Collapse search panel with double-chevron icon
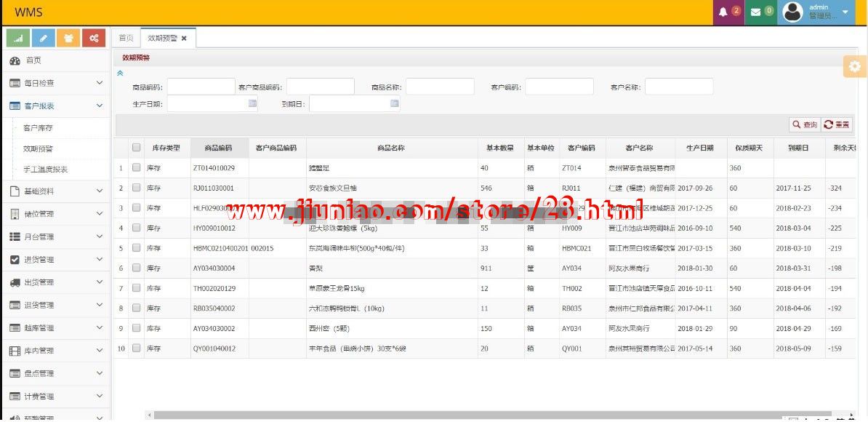 pos(120,73)
